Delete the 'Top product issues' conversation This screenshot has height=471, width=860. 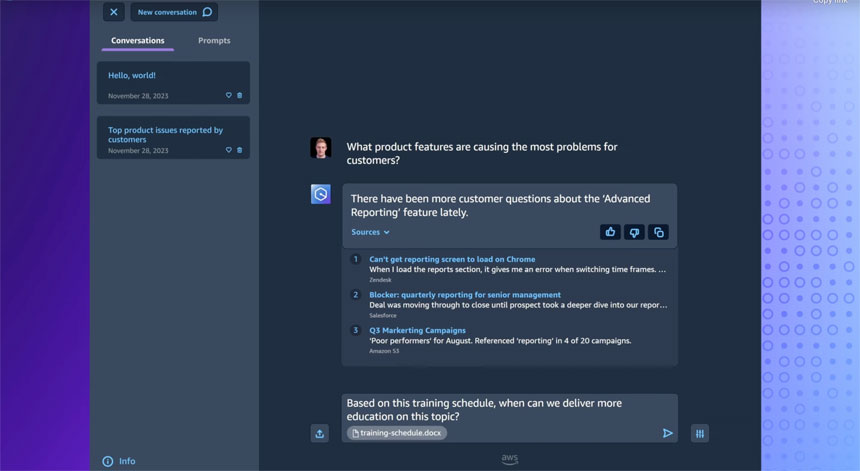[240, 150]
